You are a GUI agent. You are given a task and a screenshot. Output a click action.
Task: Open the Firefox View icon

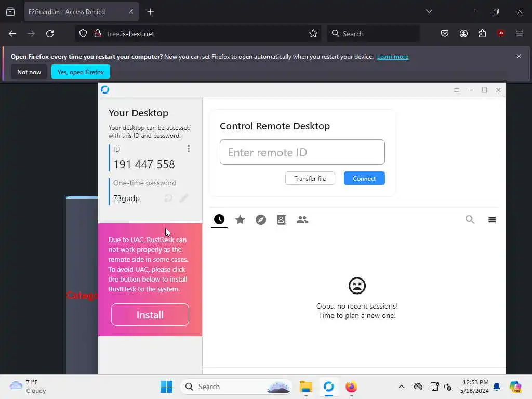(10, 12)
